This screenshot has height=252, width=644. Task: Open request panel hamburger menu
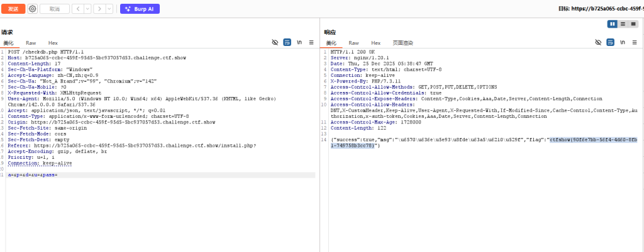click(311, 42)
